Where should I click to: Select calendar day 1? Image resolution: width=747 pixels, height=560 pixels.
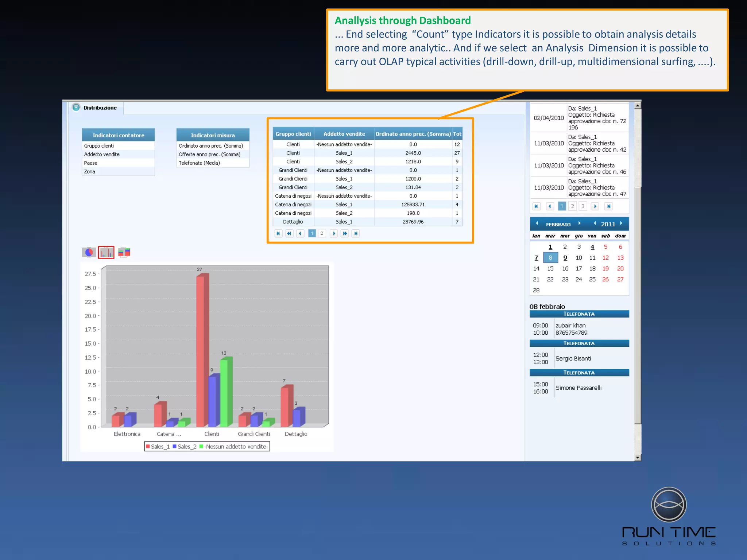coord(550,247)
